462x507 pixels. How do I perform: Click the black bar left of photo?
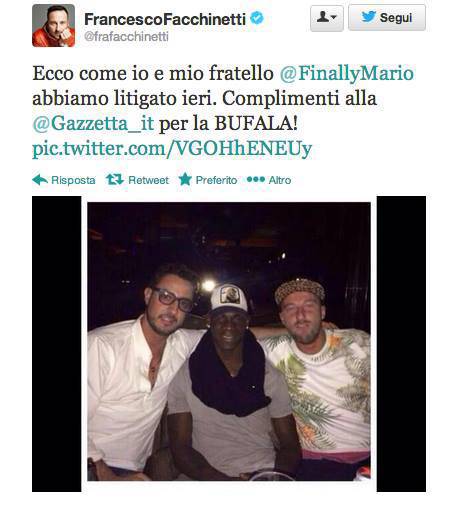pyautogui.click(x=57, y=344)
